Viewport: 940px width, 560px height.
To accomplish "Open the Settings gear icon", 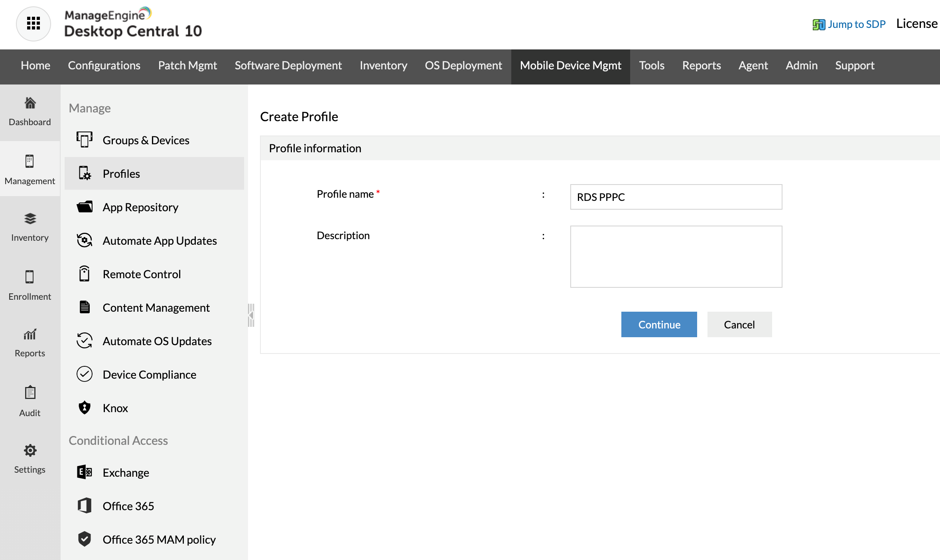I will [30, 450].
